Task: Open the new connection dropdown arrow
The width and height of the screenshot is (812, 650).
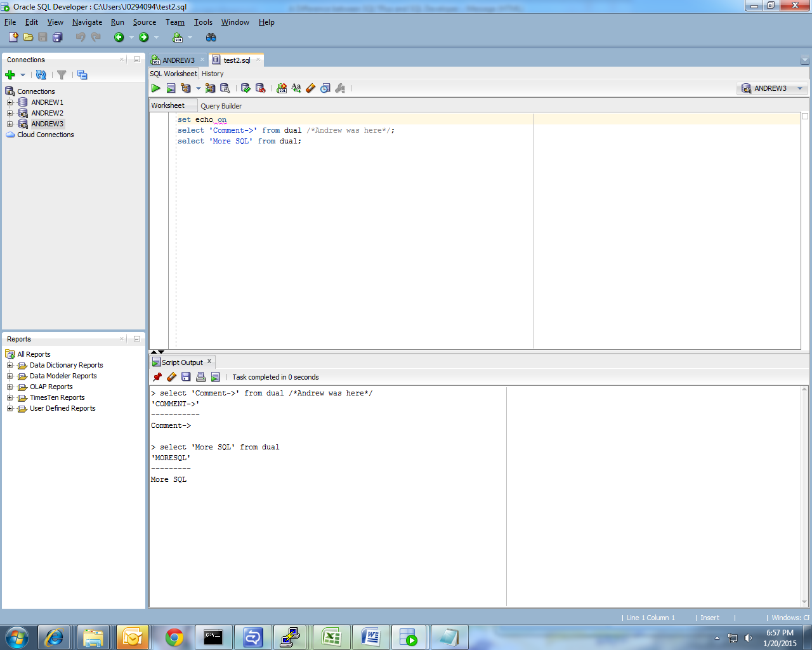Action: tap(23, 75)
